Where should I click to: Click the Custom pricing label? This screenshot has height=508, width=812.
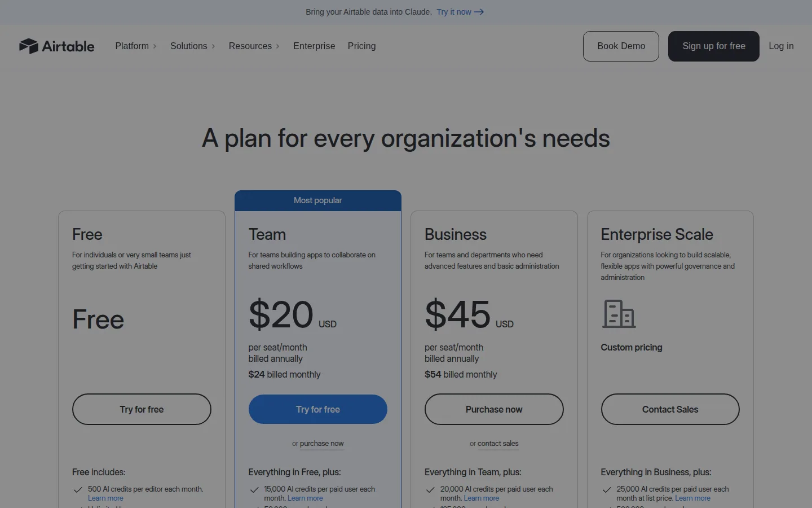point(632,348)
